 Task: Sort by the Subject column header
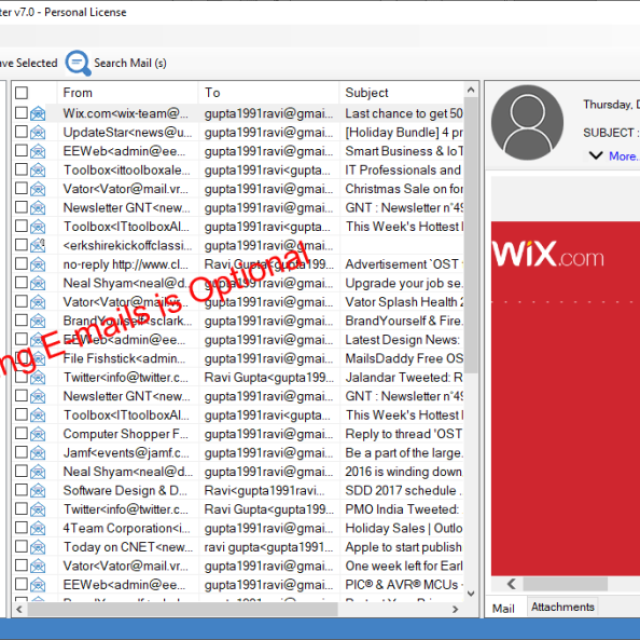(x=402, y=93)
